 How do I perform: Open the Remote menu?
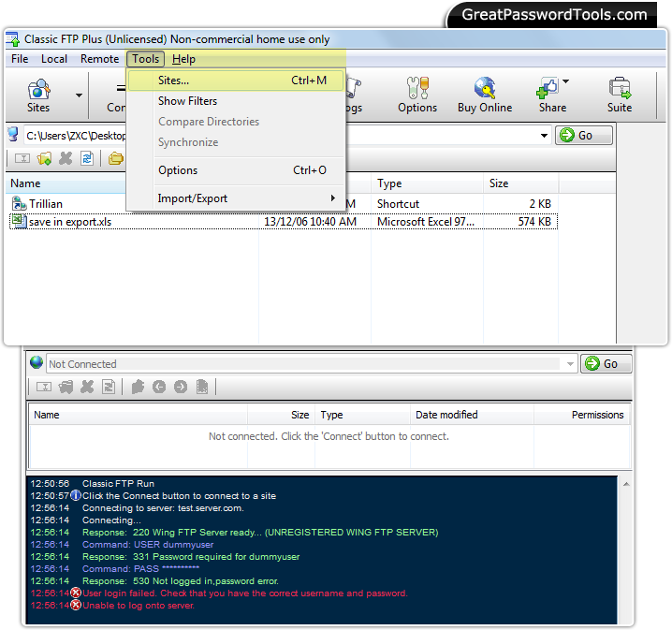click(x=99, y=59)
